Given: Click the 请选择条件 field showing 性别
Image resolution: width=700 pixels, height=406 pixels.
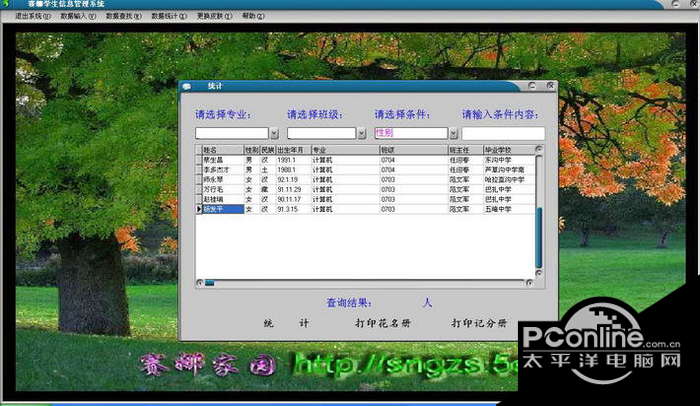Looking at the screenshot, I should (411, 133).
